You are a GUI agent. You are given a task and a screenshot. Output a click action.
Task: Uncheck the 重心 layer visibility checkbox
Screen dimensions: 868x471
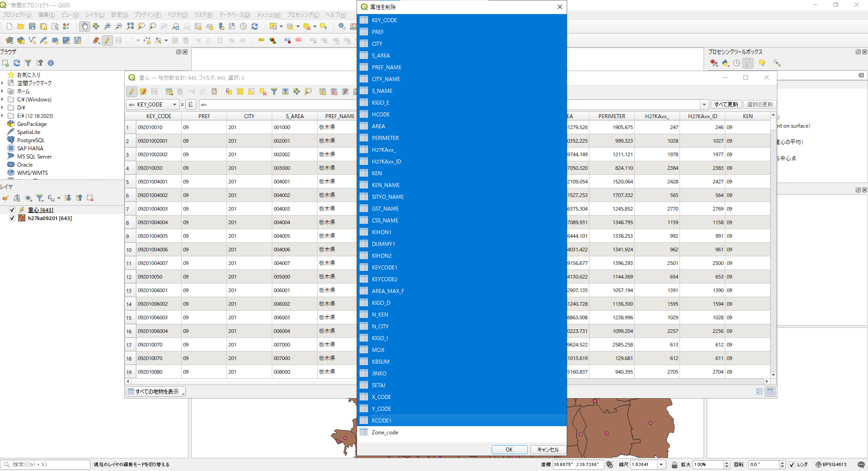click(x=12, y=210)
